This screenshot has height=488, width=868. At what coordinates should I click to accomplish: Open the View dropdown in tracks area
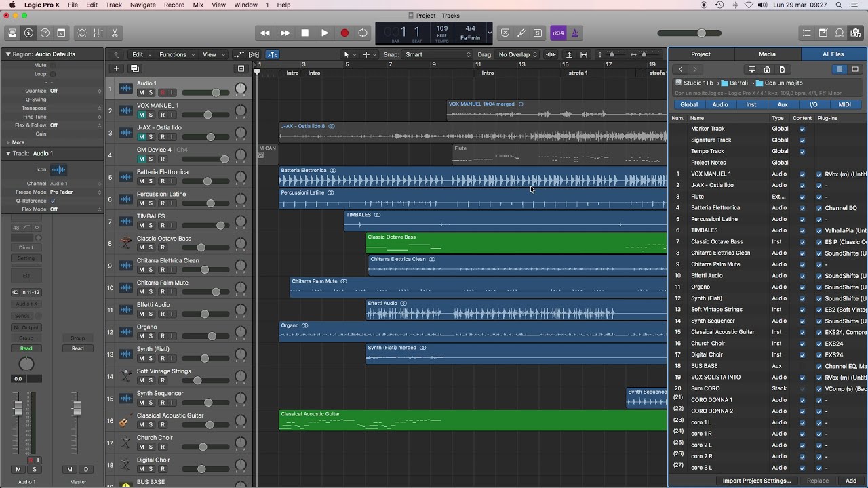tap(213, 54)
